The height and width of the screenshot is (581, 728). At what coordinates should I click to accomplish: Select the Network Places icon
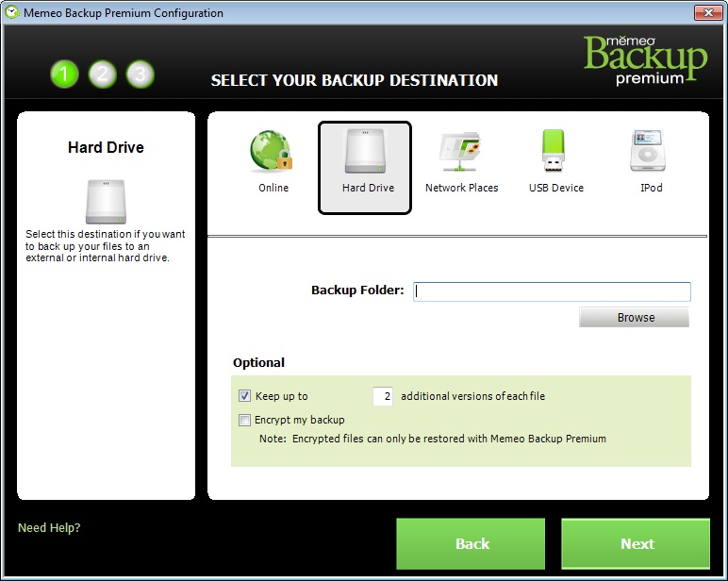click(461, 153)
